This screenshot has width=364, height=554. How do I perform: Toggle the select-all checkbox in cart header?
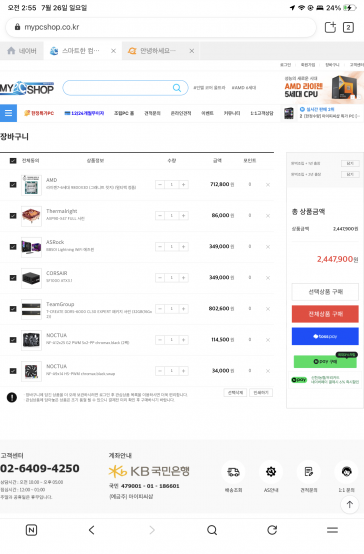pos(13,161)
